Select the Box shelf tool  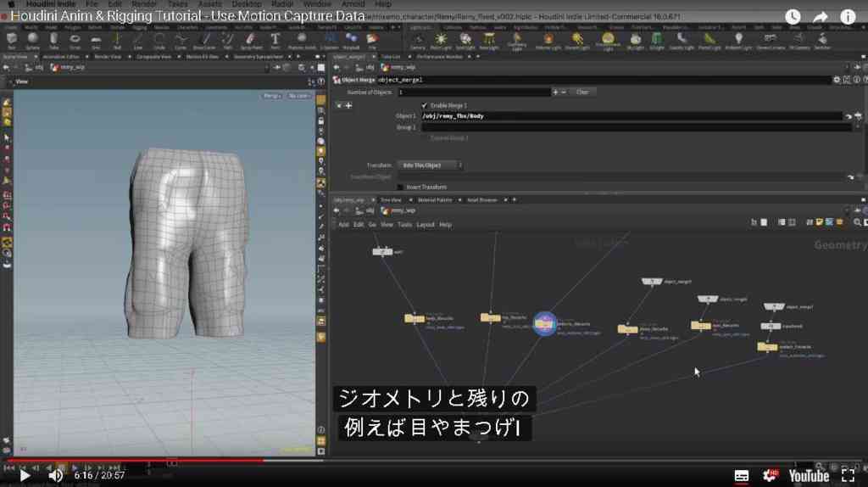12,40
